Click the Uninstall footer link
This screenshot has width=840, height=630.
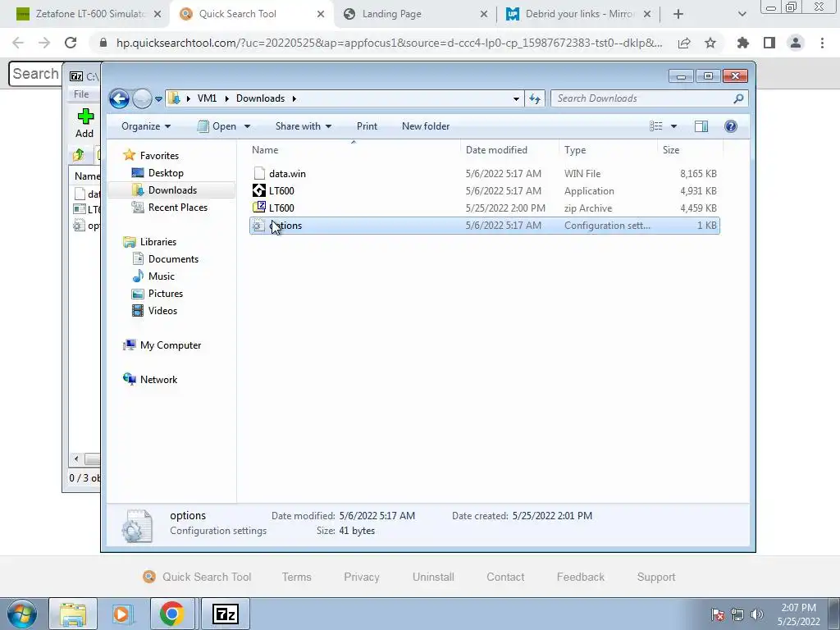433,577
